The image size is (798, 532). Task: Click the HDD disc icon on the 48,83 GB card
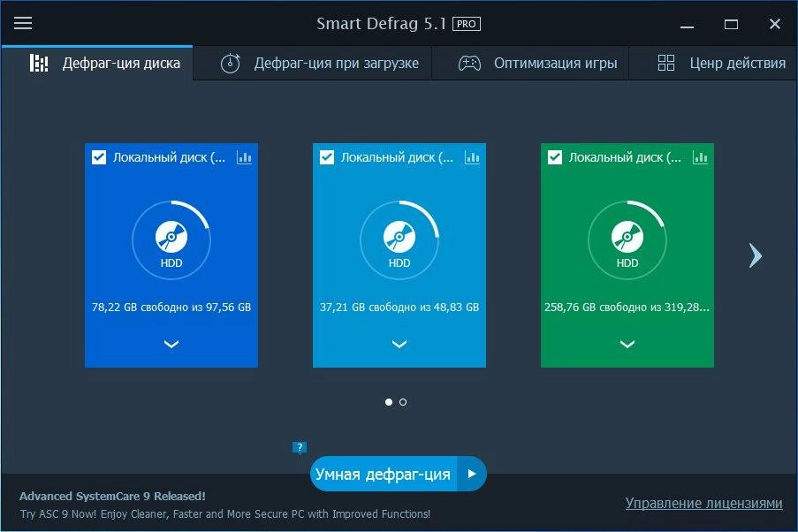coord(399,236)
